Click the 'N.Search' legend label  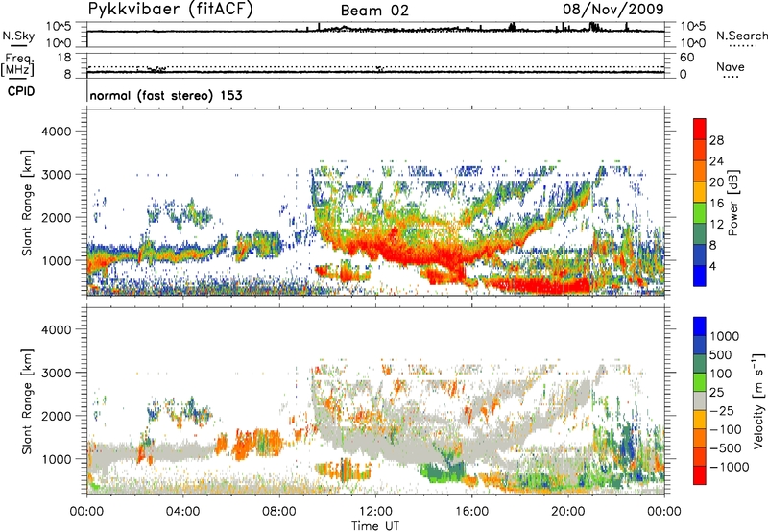pyautogui.click(x=741, y=36)
